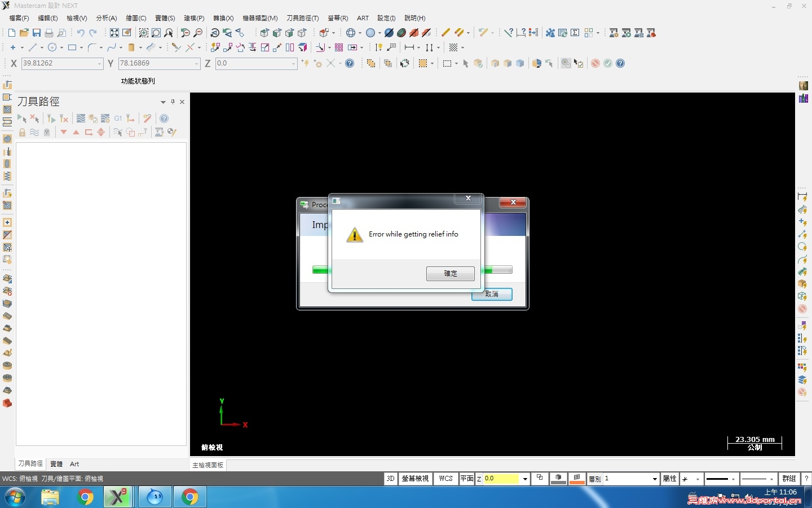Open the 刀具路徑(T) menu
The image size is (812, 508).
pyautogui.click(x=303, y=18)
